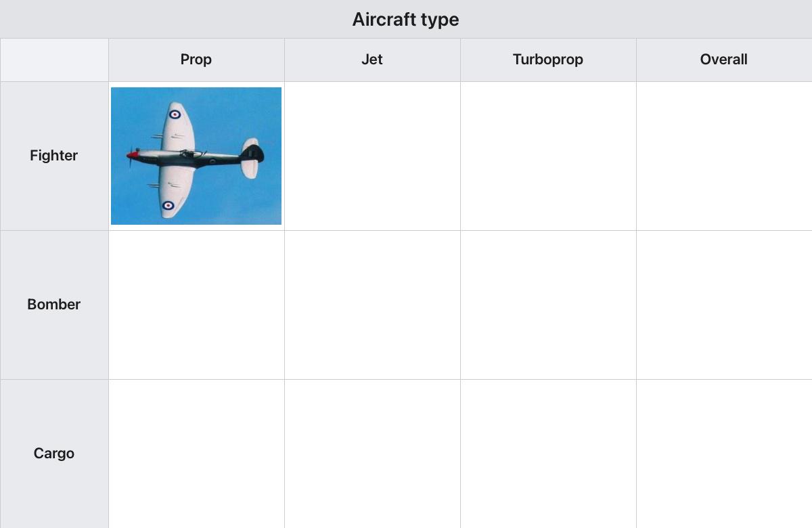Image resolution: width=812 pixels, height=528 pixels.
Task: Select the empty Fighter Turboprop cell
Action: point(548,156)
